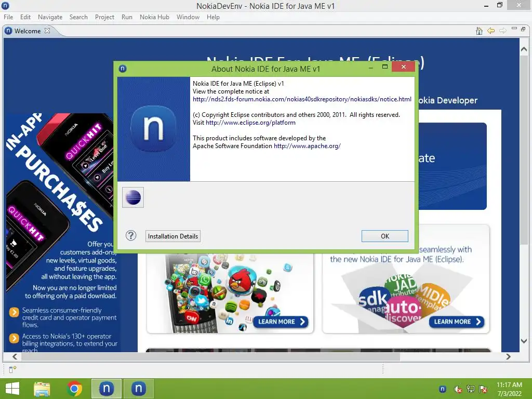
Task: Open the File menu
Action: coord(8,17)
